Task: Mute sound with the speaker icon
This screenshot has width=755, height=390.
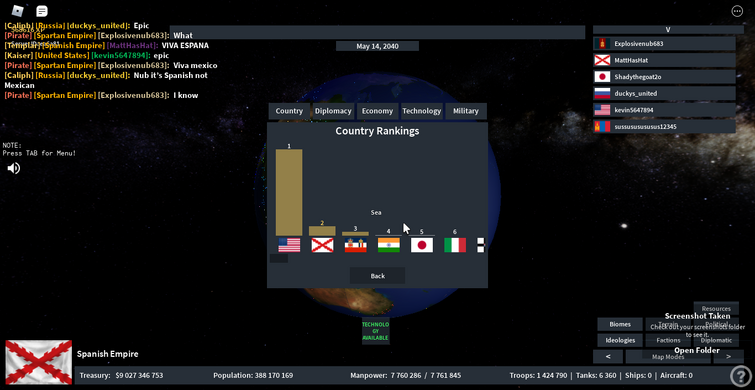Action: click(x=13, y=168)
